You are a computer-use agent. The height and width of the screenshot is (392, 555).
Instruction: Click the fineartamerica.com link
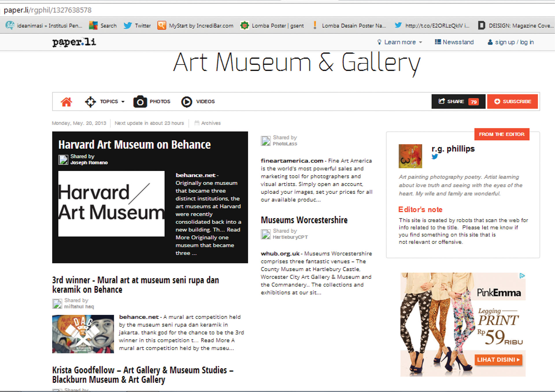[x=292, y=161]
